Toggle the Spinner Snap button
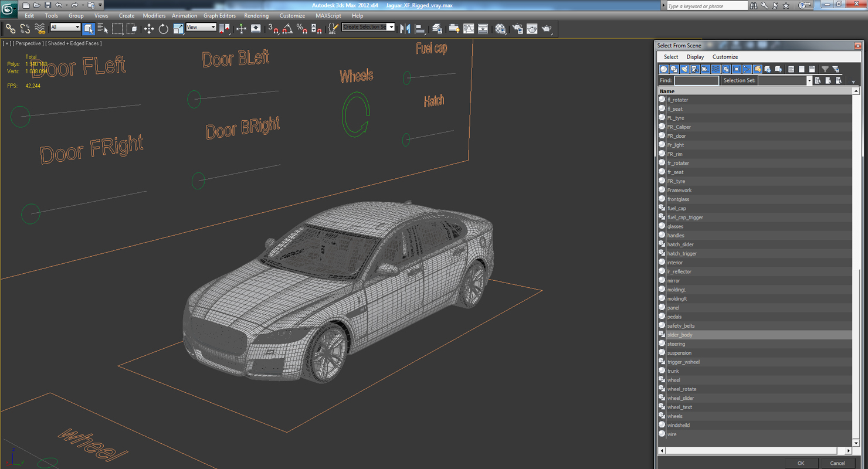The height and width of the screenshot is (469, 868). [x=316, y=28]
